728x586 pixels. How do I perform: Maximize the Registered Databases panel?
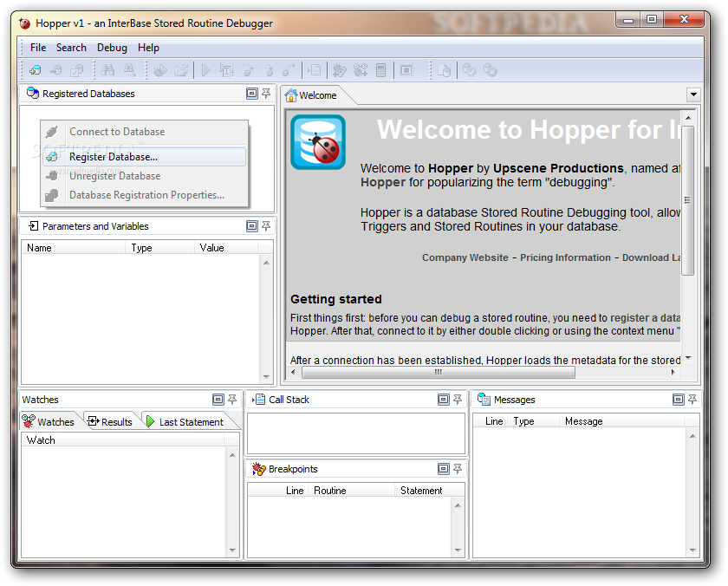(251, 94)
